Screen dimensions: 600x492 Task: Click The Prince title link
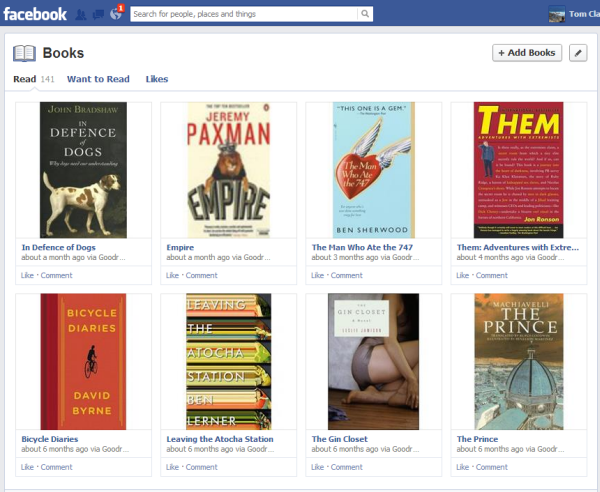(477, 439)
